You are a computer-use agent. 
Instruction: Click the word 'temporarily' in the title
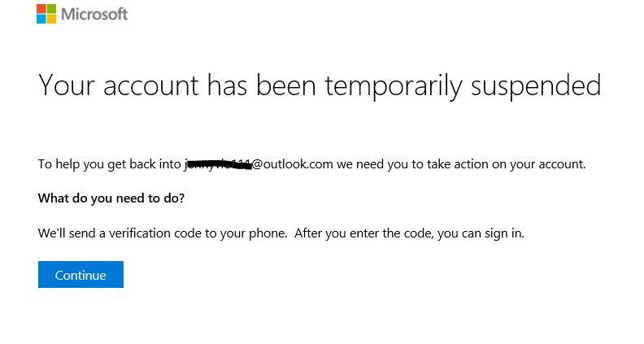[x=394, y=86]
